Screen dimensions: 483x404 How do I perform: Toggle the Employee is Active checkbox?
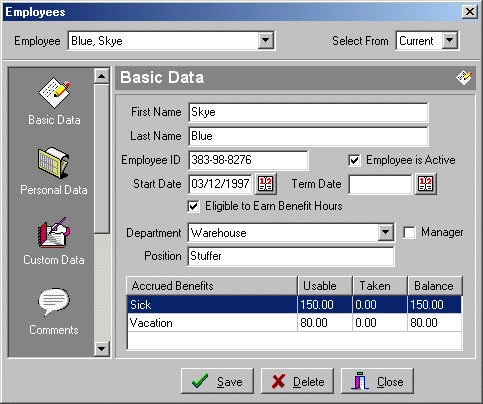click(x=354, y=160)
